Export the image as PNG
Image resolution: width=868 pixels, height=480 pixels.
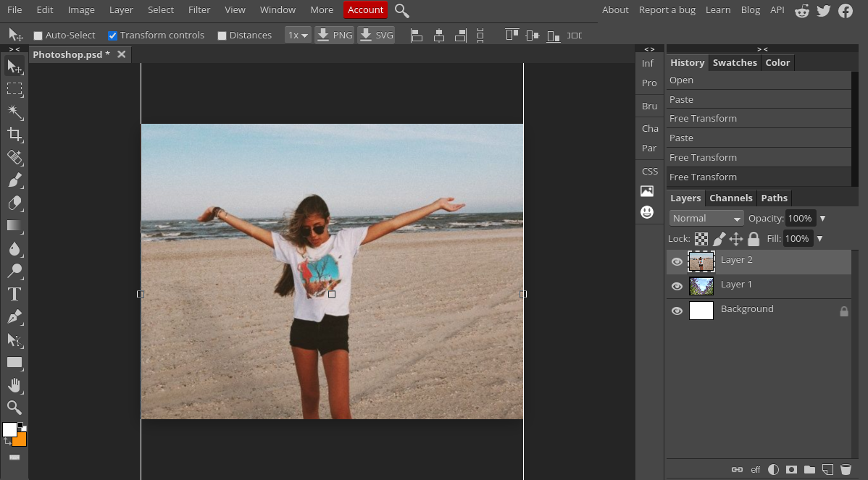click(334, 35)
